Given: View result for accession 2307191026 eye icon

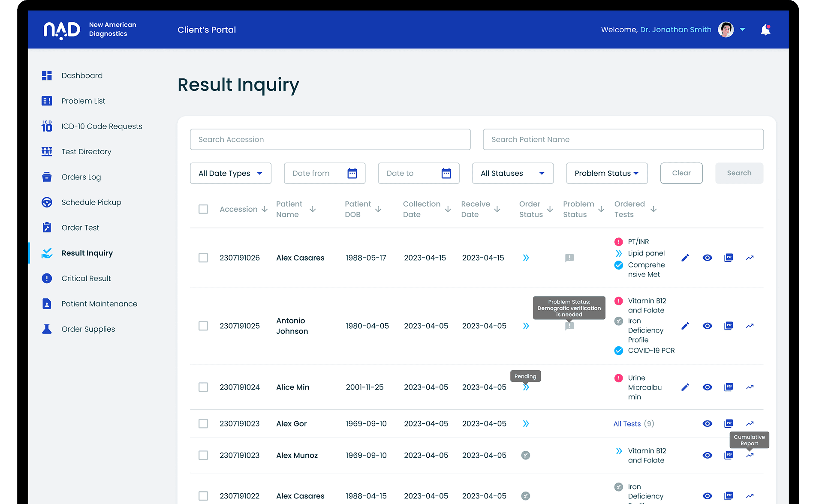Looking at the screenshot, I should [708, 258].
